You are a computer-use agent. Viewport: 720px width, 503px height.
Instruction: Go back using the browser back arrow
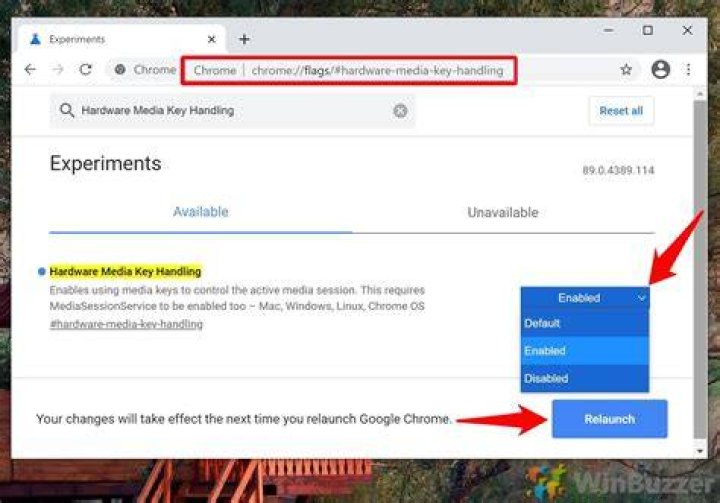click(30, 69)
